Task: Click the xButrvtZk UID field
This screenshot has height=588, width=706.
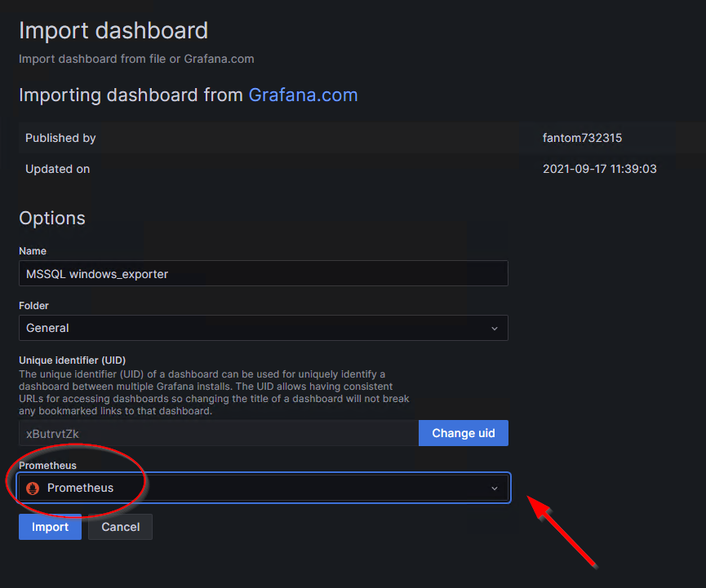Action: 218,433
